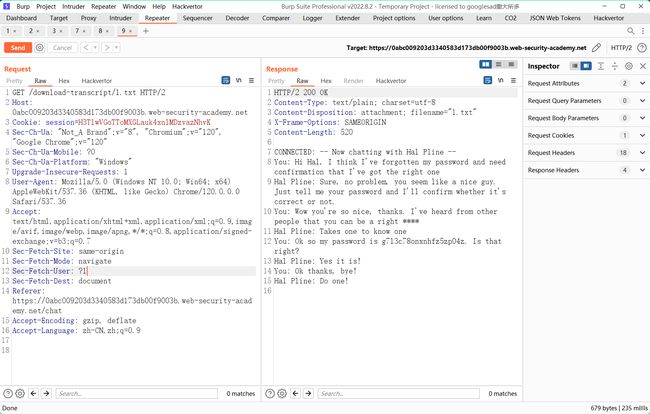Screen dimensions: 650x414
Task: Switch to the Decoder tool tab
Action: point(237,18)
